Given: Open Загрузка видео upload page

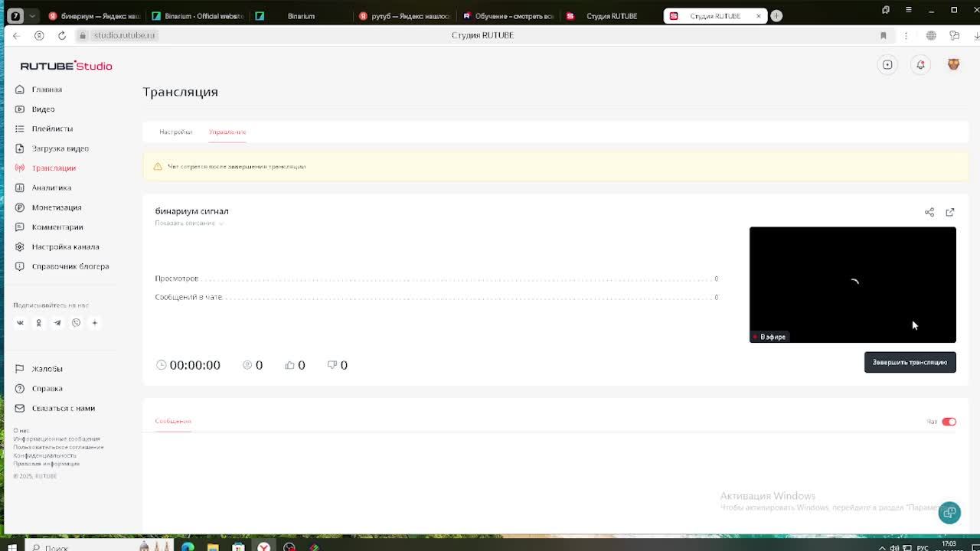Looking at the screenshot, I should pyautogui.click(x=60, y=148).
